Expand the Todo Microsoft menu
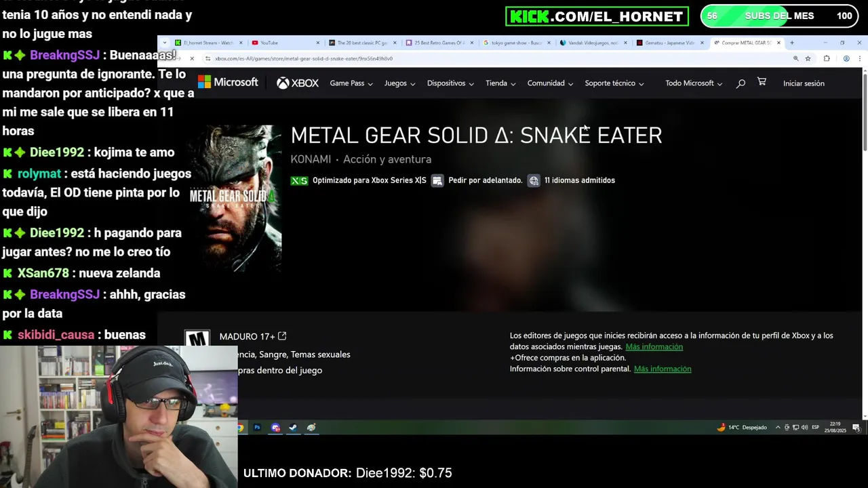 tap(694, 83)
